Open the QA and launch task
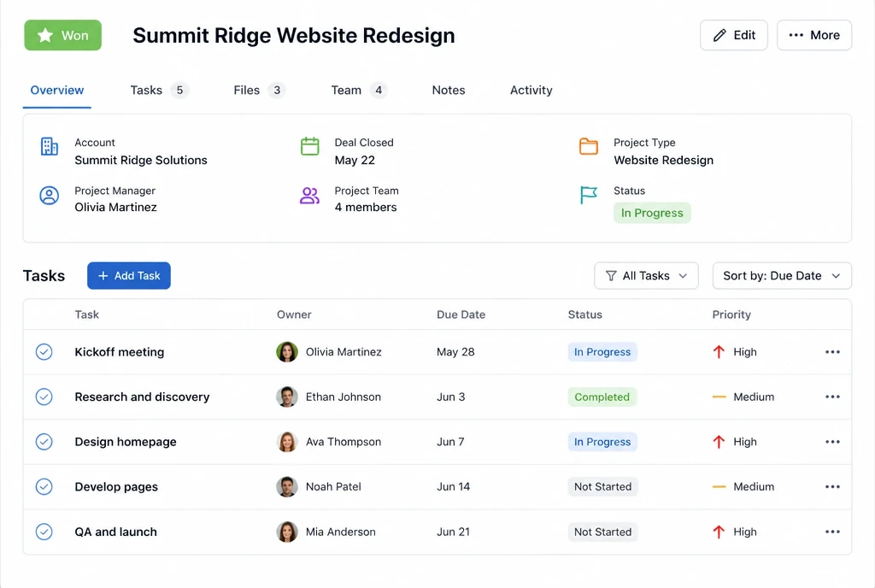The width and height of the screenshot is (875, 588). (115, 532)
